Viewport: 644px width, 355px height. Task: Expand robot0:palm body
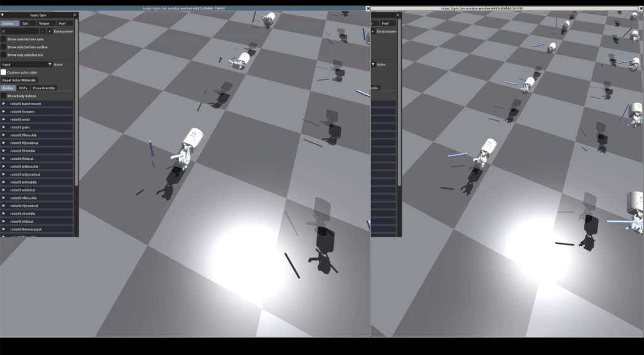[x=4, y=127]
